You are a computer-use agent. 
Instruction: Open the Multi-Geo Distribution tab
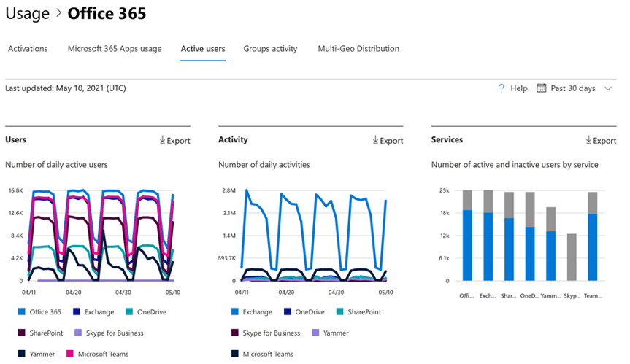coord(358,49)
